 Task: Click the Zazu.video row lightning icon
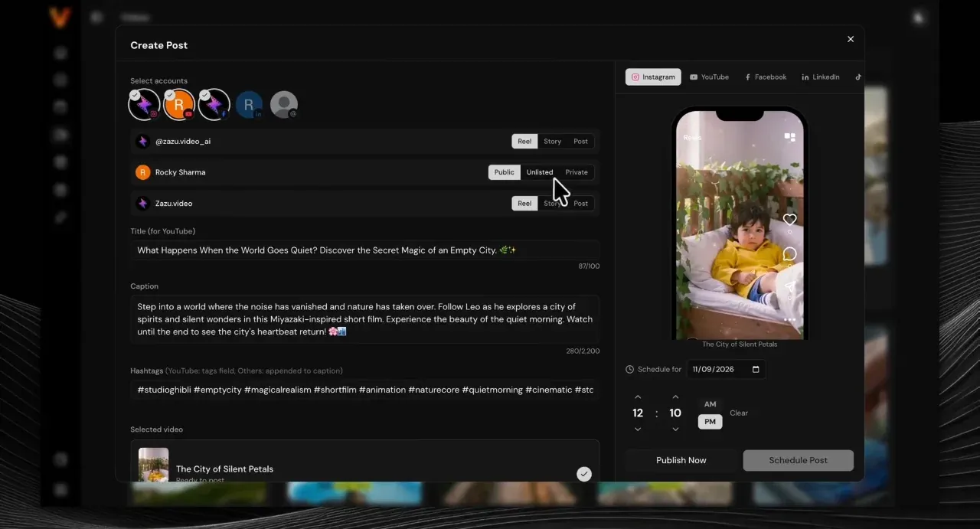(142, 204)
